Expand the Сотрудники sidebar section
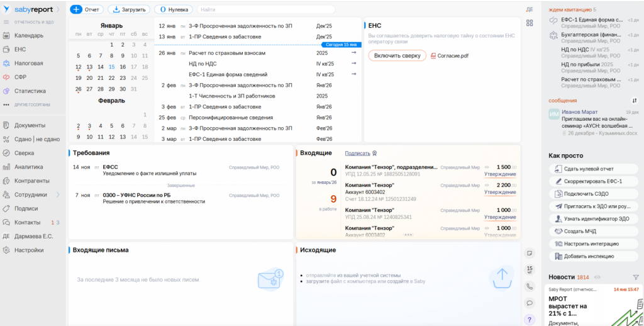Viewport: 644px width, 326px height. coord(58,194)
